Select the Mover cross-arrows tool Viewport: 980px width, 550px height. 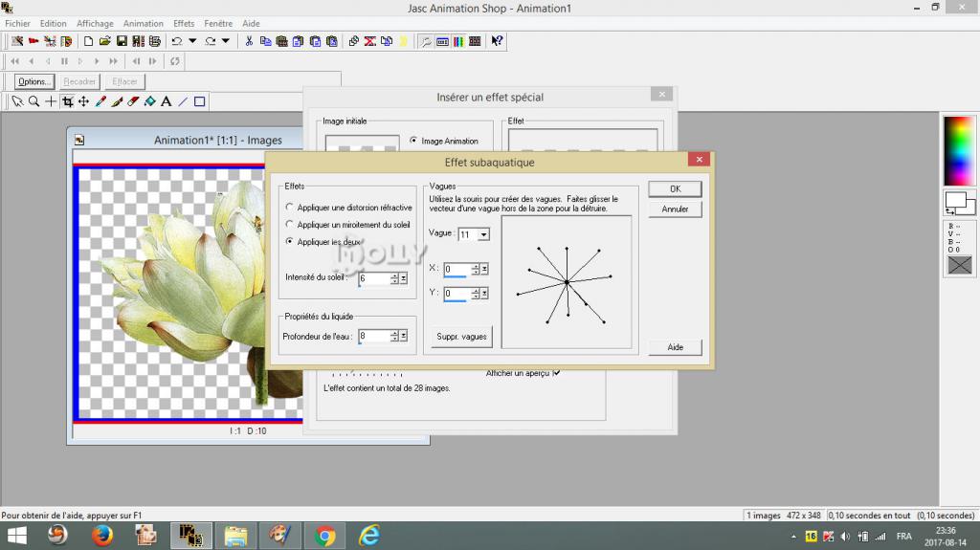(83, 101)
